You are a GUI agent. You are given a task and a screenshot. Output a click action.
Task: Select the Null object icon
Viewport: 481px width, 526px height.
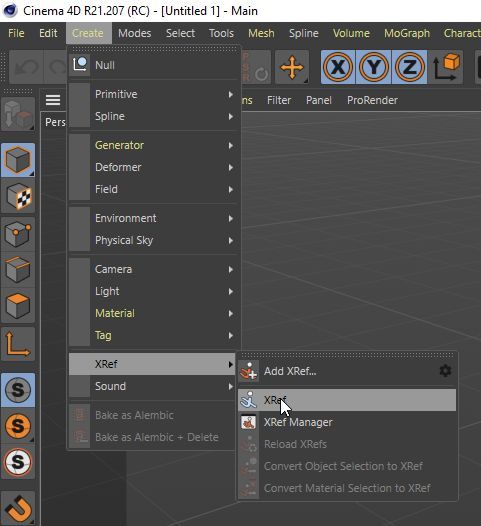point(79,65)
